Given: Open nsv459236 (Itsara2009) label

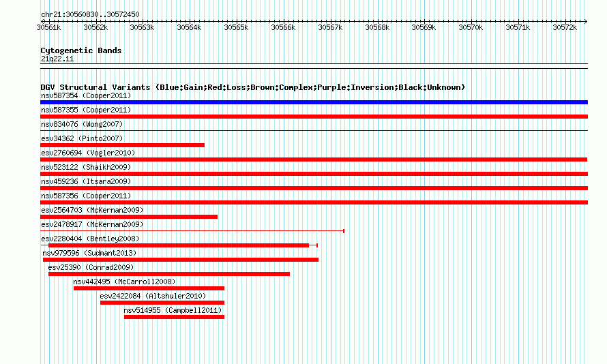Looking at the screenshot, I should pos(86,181).
